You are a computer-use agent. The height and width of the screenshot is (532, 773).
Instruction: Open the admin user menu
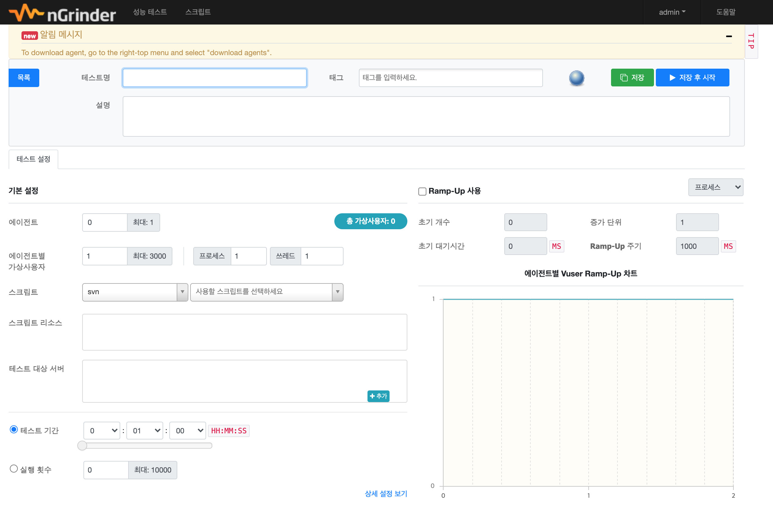click(671, 12)
